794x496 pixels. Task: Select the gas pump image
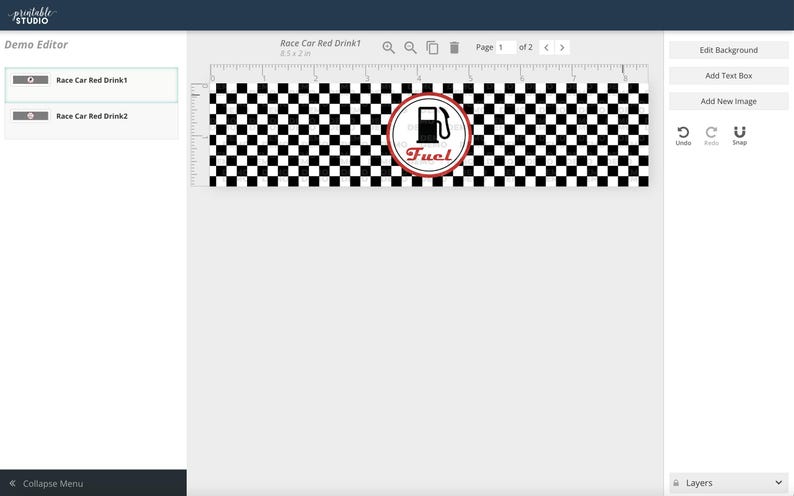click(433, 125)
